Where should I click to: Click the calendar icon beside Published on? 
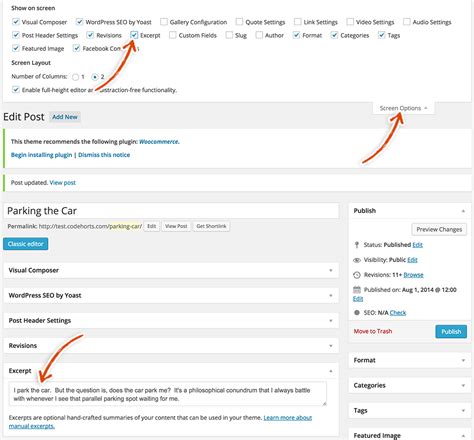pyautogui.click(x=357, y=290)
